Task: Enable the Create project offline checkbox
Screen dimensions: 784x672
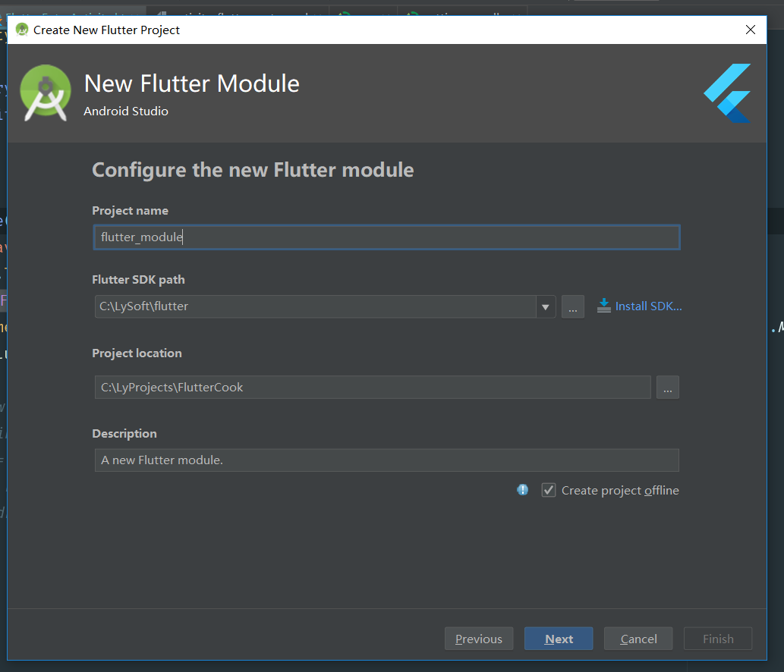Action: coord(548,490)
